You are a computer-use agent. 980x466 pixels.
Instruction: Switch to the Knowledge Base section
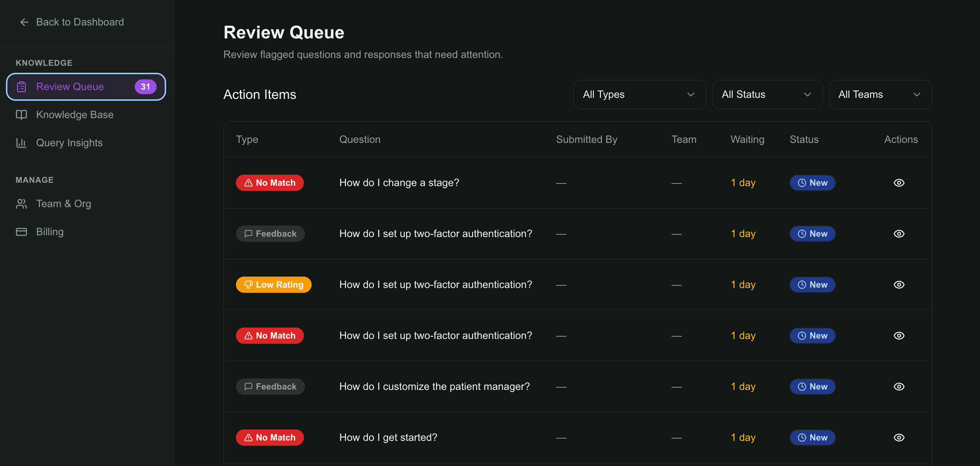pyautogui.click(x=75, y=114)
